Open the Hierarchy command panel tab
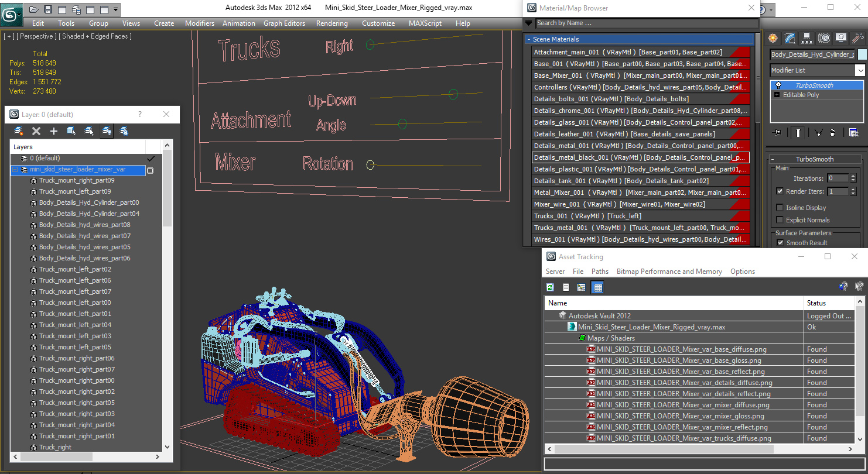The height and width of the screenshot is (474, 868). click(x=807, y=38)
